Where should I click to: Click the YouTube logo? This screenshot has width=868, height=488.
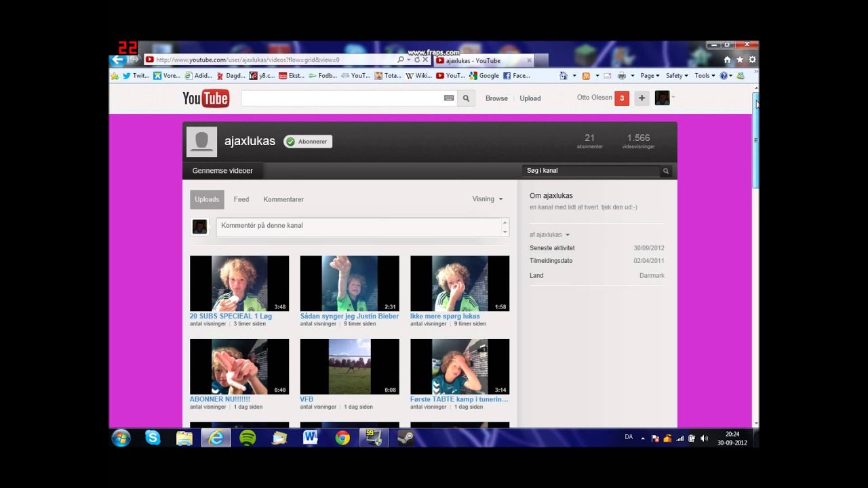205,98
